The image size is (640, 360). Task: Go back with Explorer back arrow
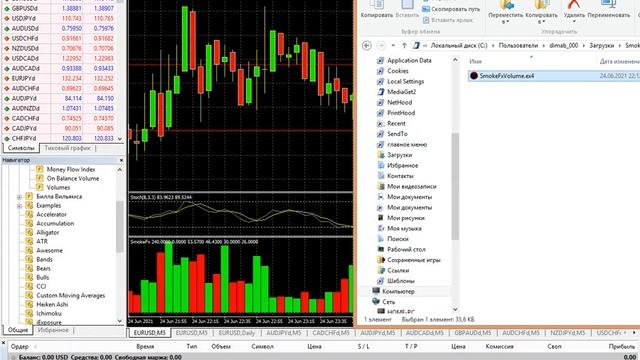pyautogui.click(x=367, y=46)
